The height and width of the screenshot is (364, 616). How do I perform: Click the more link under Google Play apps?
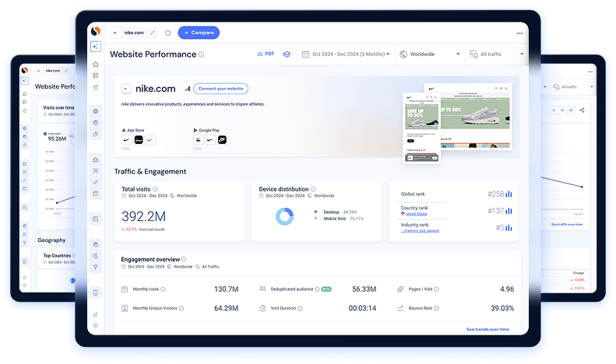click(x=197, y=149)
